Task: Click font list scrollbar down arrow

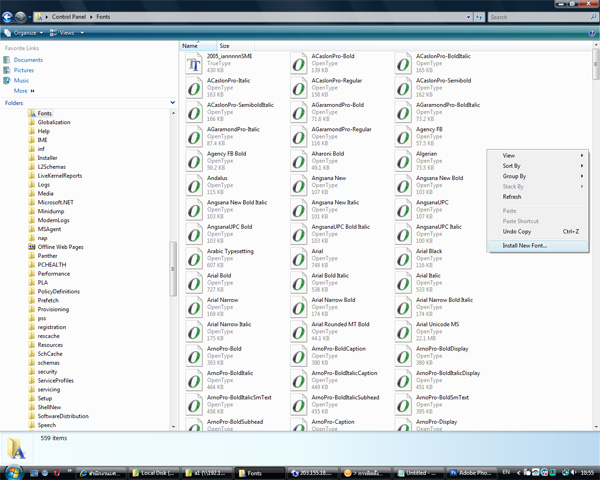Action: 596,427
